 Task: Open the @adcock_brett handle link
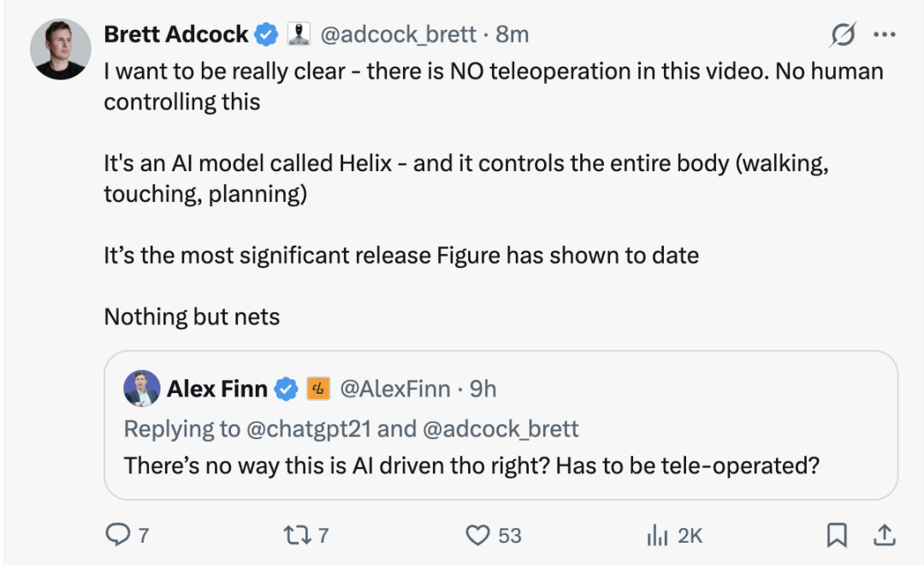[398, 34]
